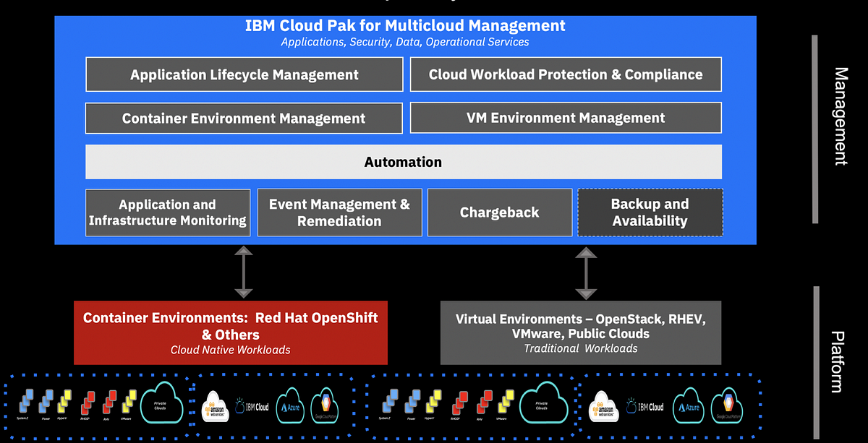Click Power icon below Container Environments

[46, 401]
